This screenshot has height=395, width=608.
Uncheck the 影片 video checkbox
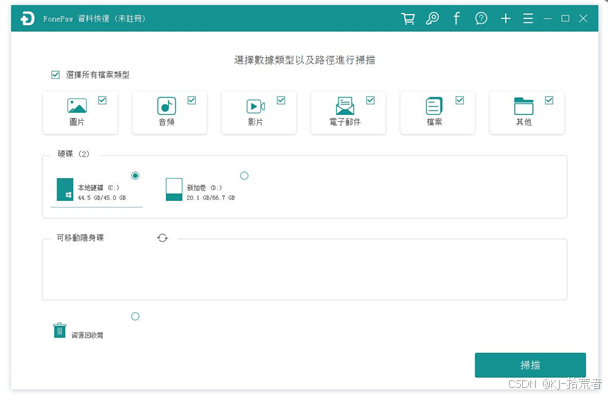click(x=281, y=100)
